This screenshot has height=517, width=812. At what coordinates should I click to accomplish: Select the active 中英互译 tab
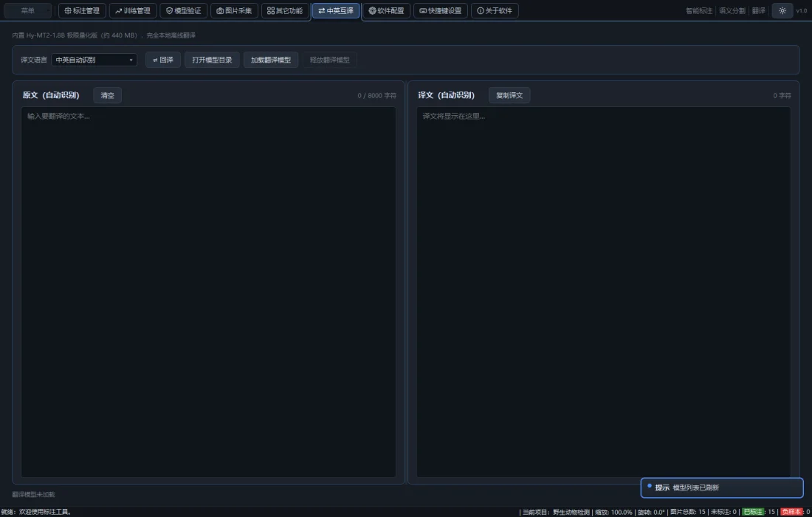336,11
